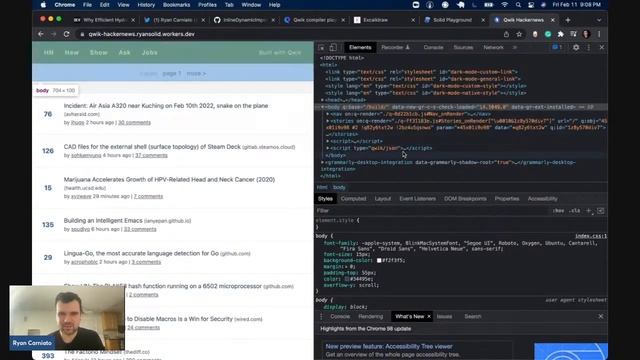This screenshot has width=640, height=360.
Task: Open the Computed styles tab
Action: (353, 199)
